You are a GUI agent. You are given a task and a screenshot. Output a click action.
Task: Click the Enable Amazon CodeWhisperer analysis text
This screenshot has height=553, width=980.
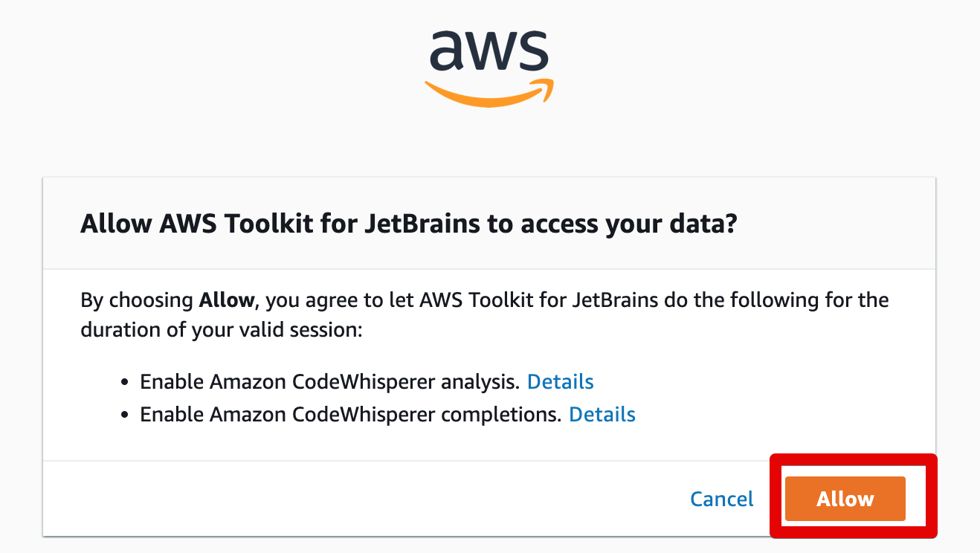[x=329, y=382]
